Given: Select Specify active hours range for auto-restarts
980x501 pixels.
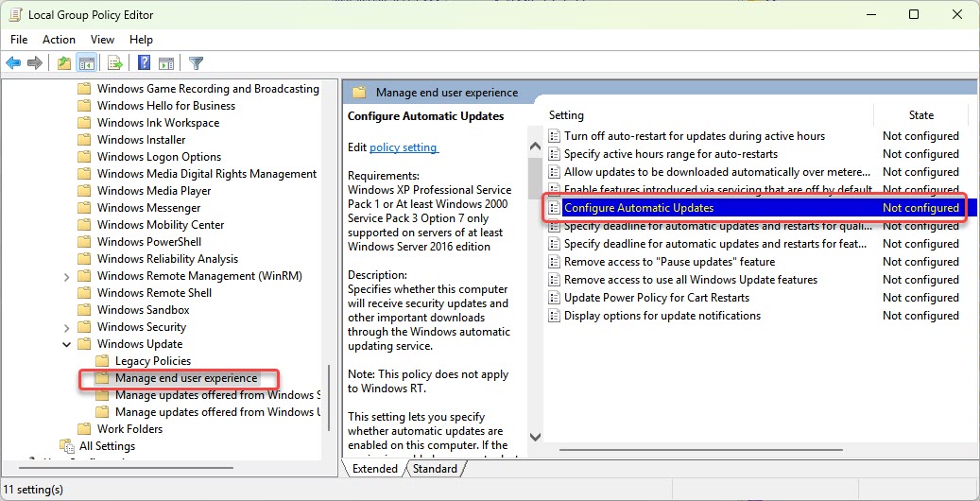Looking at the screenshot, I should (x=671, y=154).
